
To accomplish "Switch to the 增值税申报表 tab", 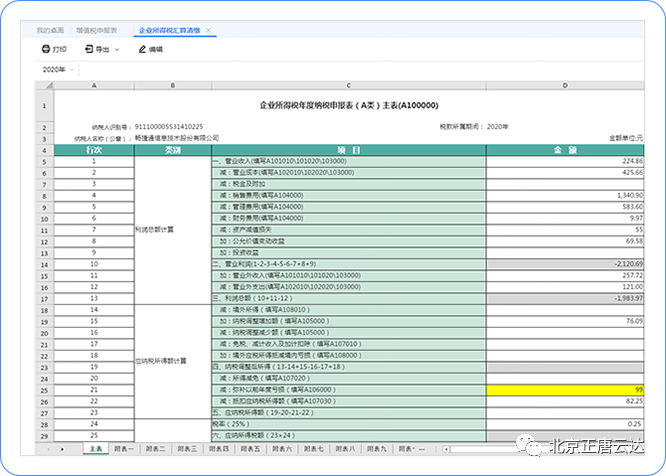I will pyautogui.click(x=96, y=30).
